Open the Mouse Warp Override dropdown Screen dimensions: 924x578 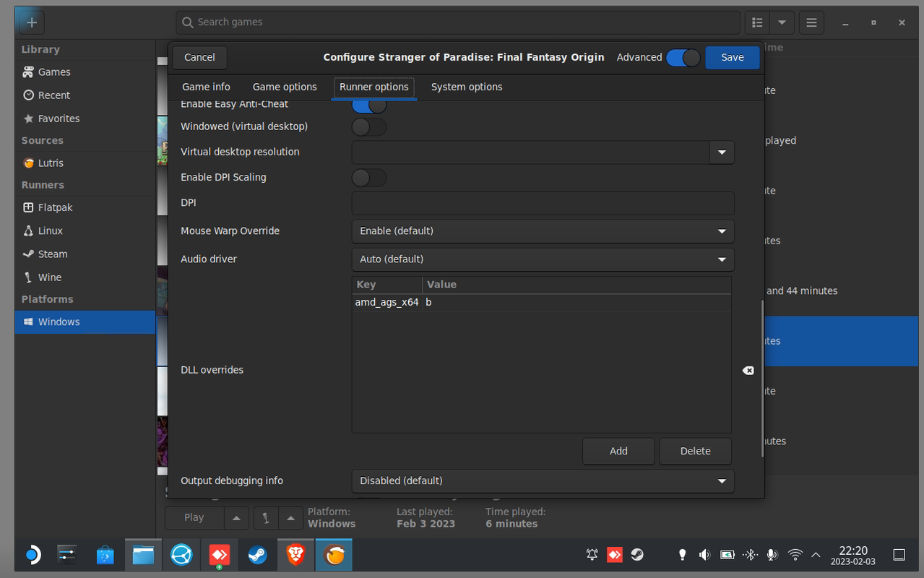[x=543, y=231]
